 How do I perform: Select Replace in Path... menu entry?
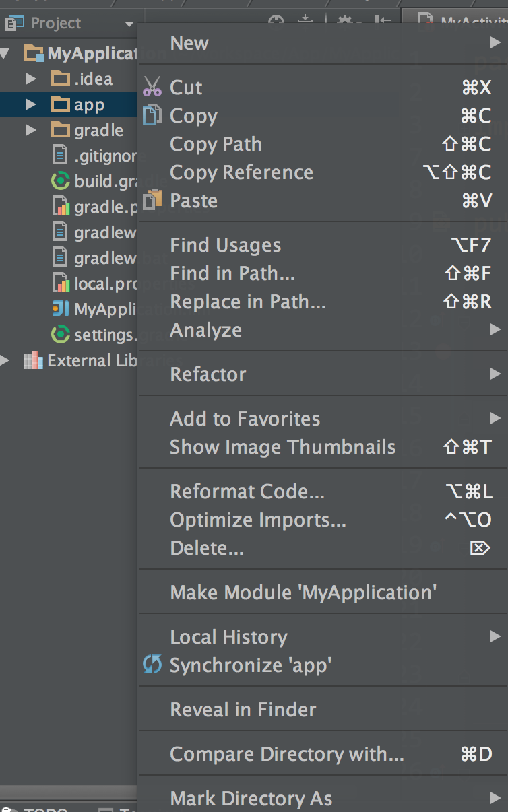[x=323, y=302]
